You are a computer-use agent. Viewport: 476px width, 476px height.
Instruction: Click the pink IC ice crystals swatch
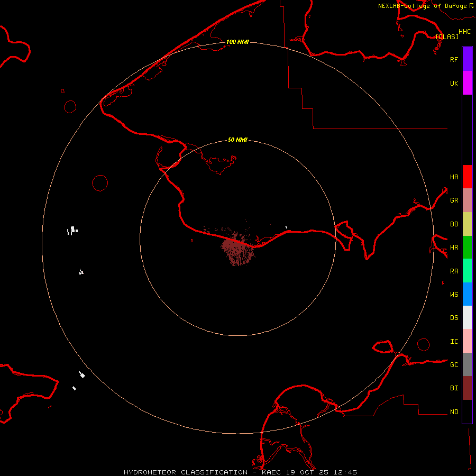[x=467, y=341]
